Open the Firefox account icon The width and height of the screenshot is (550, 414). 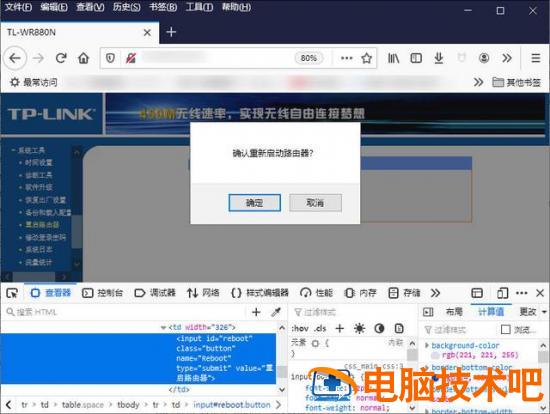point(484,58)
